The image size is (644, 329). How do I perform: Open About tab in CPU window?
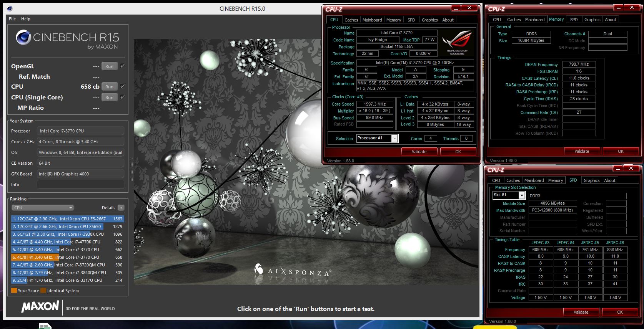pos(448,20)
